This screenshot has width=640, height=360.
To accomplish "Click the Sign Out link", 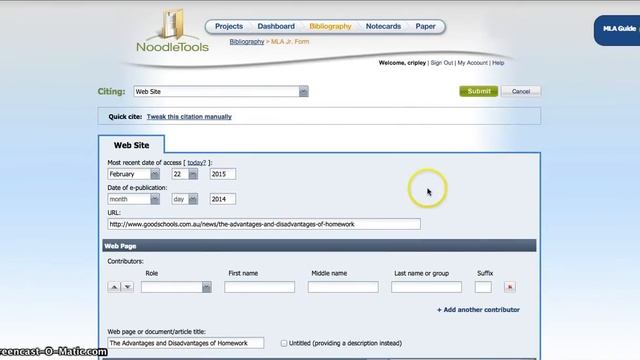I will [x=442, y=63].
